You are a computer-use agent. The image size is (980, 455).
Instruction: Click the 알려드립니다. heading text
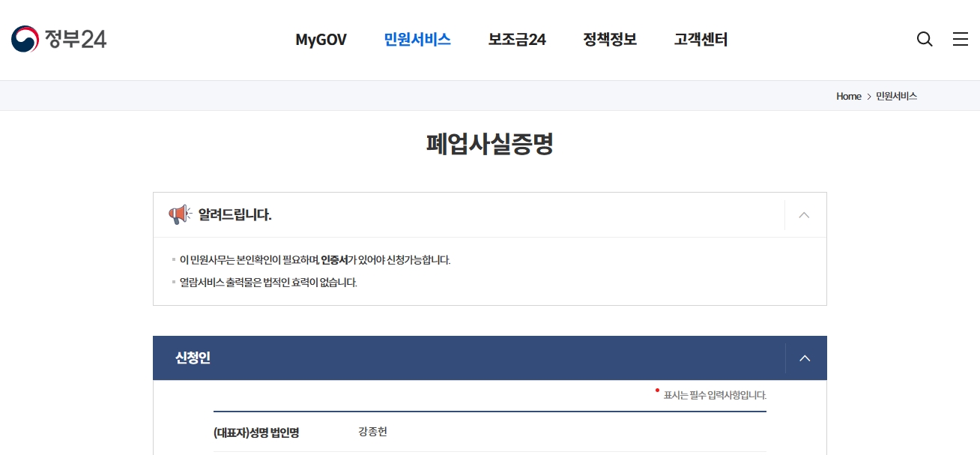tap(235, 215)
